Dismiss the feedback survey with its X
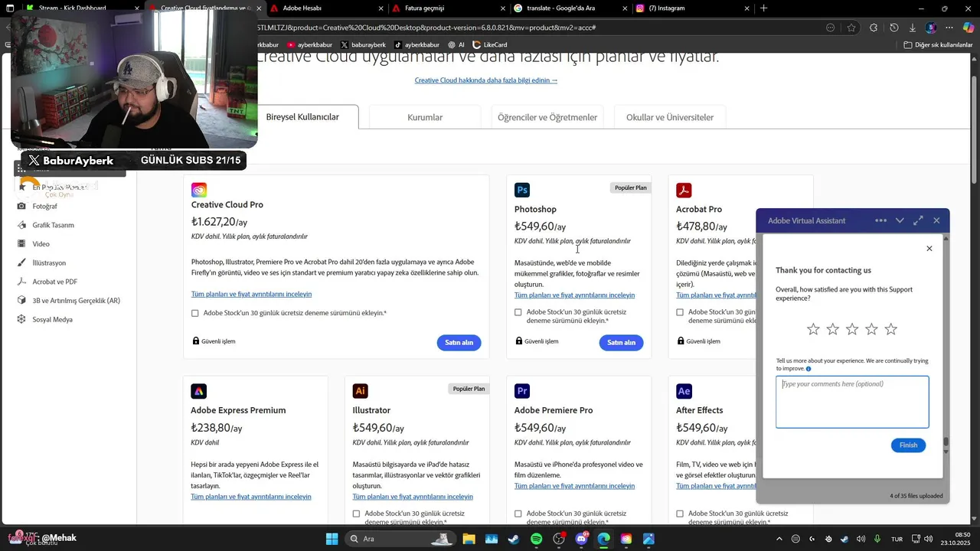980x551 pixels. [929, 249]
